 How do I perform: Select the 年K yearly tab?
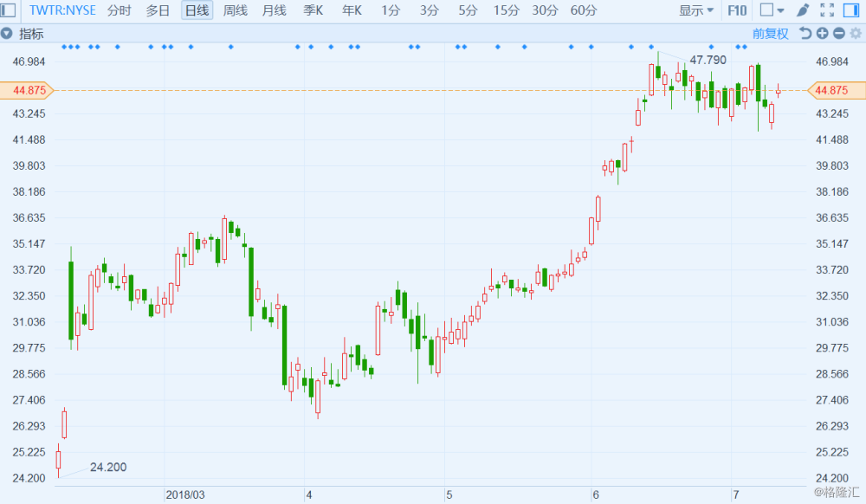click(x=352, y=10)
